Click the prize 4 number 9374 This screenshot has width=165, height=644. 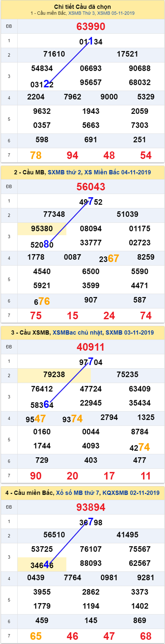click(73, 419)
